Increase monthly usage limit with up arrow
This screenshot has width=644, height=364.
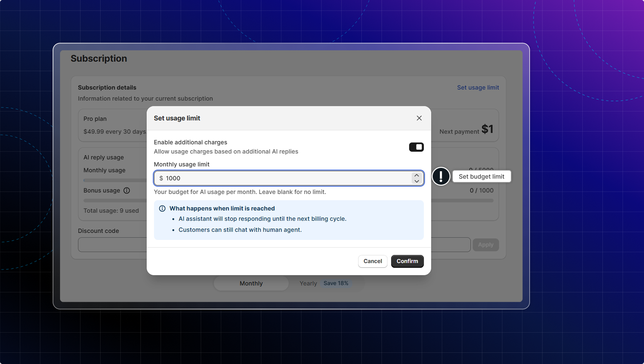(x=417, y=175)
